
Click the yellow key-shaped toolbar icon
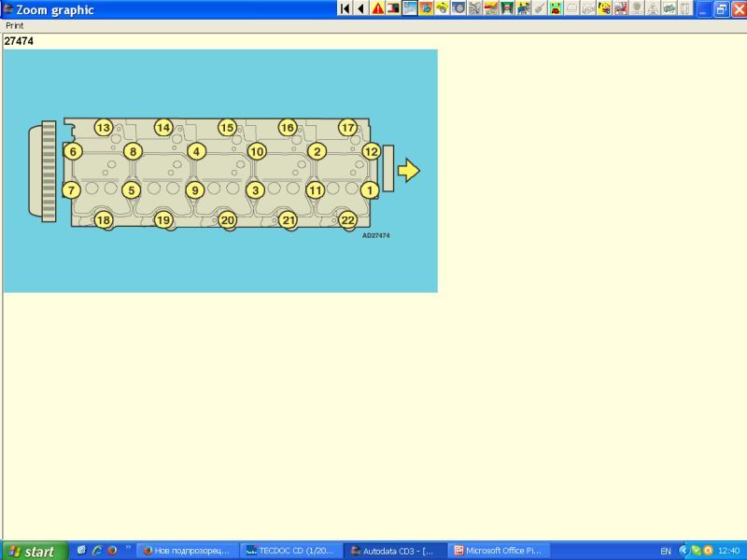tap(442, 8)
